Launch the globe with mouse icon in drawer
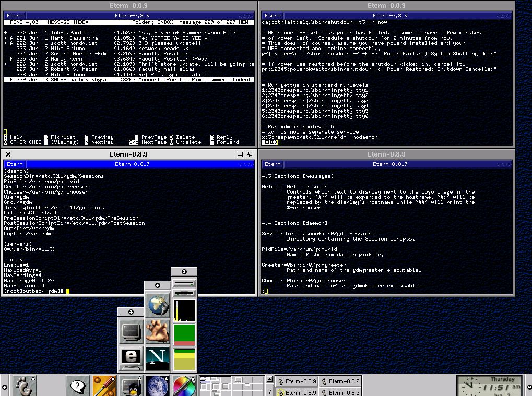The image size is (532, 396). coord(158,305)
